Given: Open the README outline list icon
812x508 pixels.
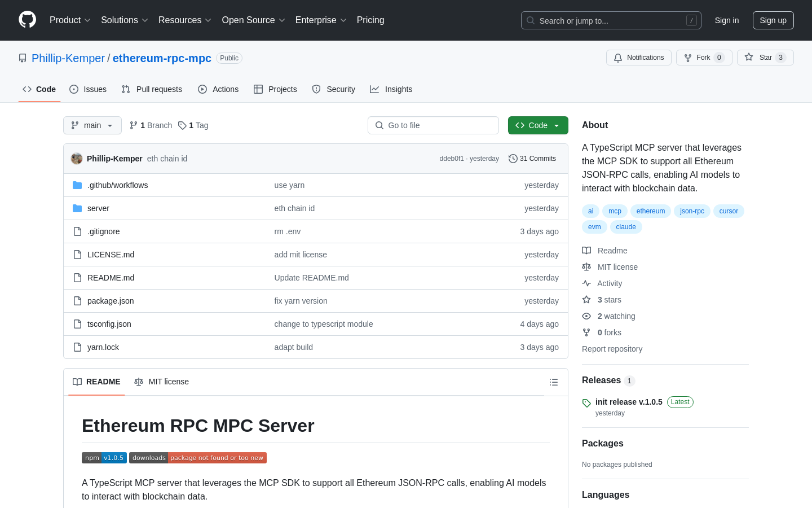Looking at the screenshot, I should (x=554, y=382).
